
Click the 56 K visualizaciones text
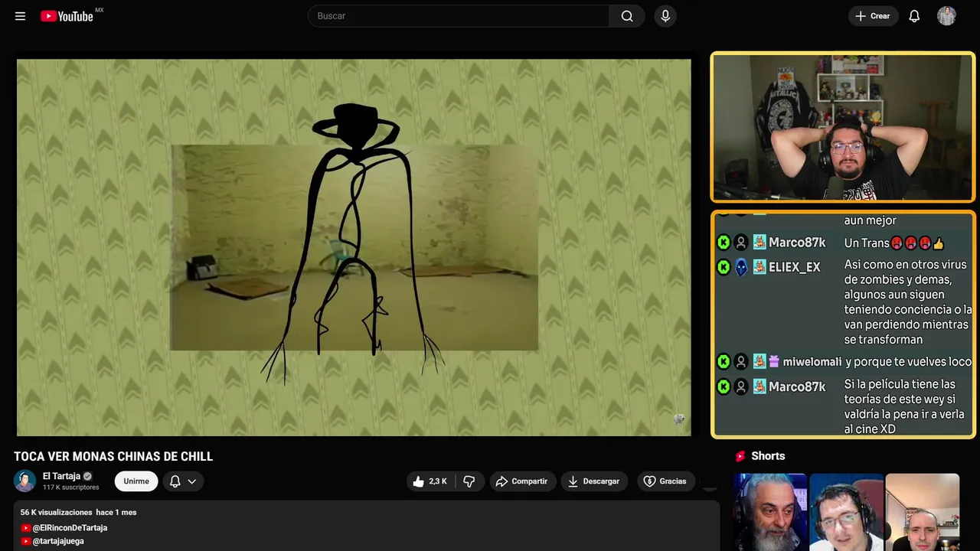point(57,512)
